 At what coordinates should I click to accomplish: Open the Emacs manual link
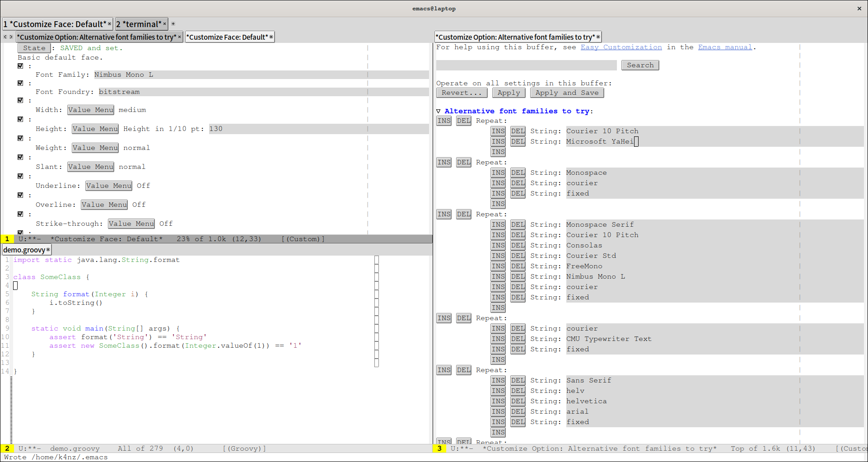(x=725, y=47)
